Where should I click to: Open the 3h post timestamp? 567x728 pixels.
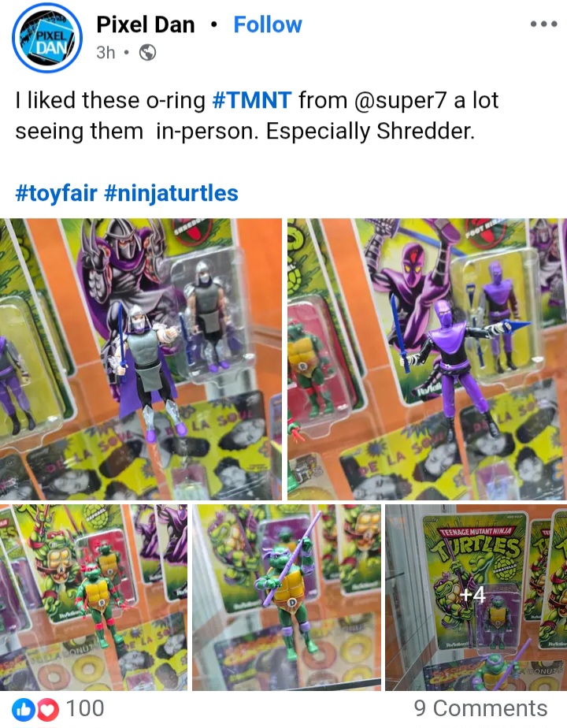106,53
